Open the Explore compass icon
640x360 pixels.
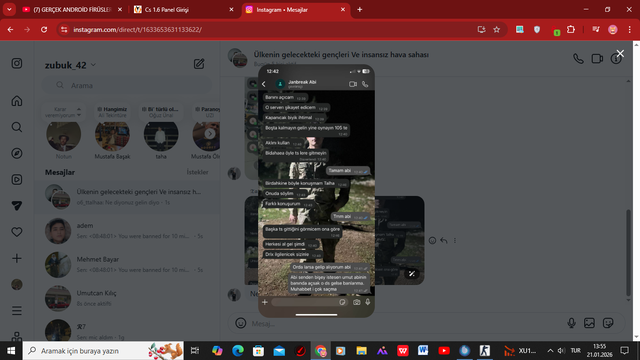tap(17, 153)
